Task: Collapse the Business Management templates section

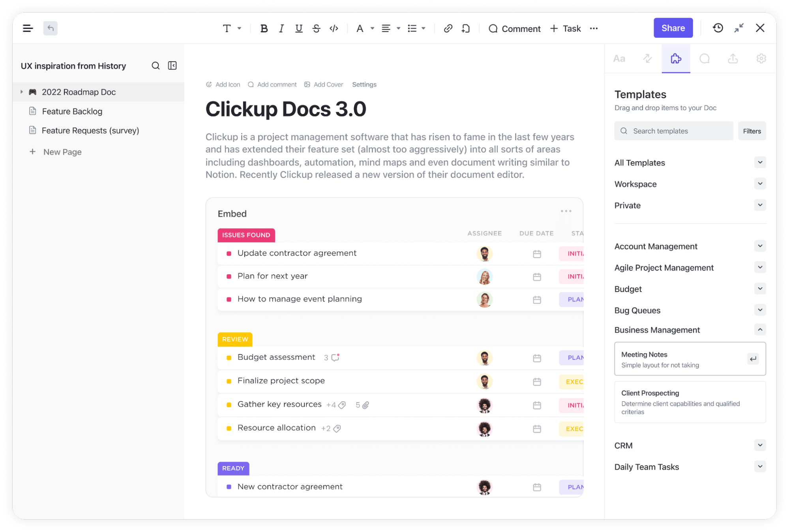Action: tap(760, 330)
